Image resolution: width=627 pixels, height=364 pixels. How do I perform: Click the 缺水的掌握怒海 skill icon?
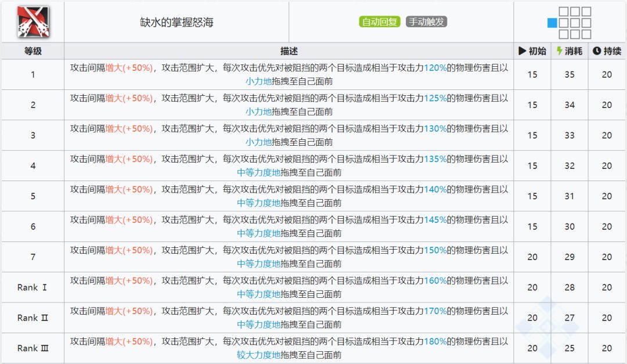pos(33,22)
